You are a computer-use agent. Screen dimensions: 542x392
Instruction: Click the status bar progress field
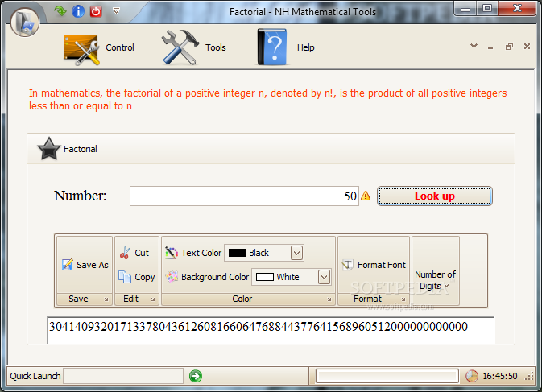pos(387,376)
